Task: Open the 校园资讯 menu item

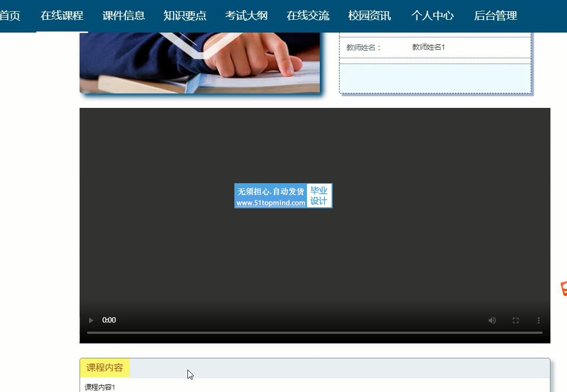Action: [369, 15]
